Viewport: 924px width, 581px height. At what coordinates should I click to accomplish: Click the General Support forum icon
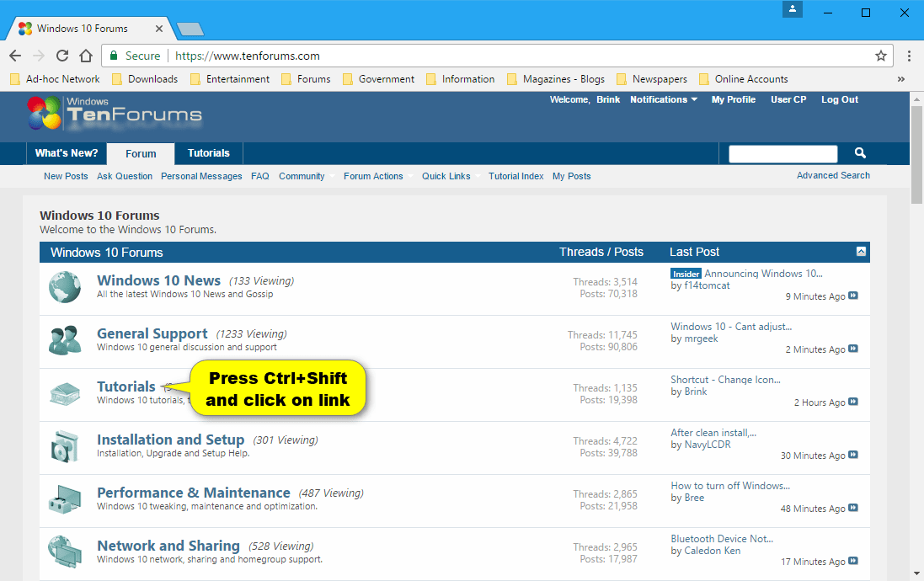65,340
